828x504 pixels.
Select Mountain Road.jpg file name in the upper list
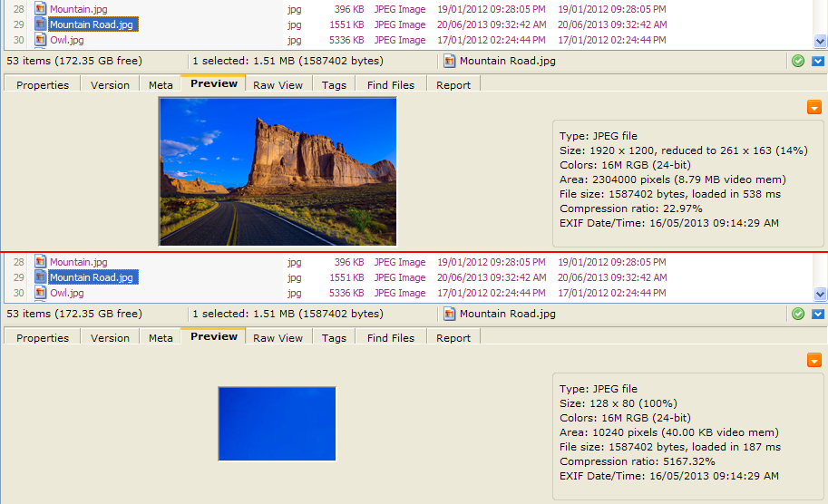(93, 24)
